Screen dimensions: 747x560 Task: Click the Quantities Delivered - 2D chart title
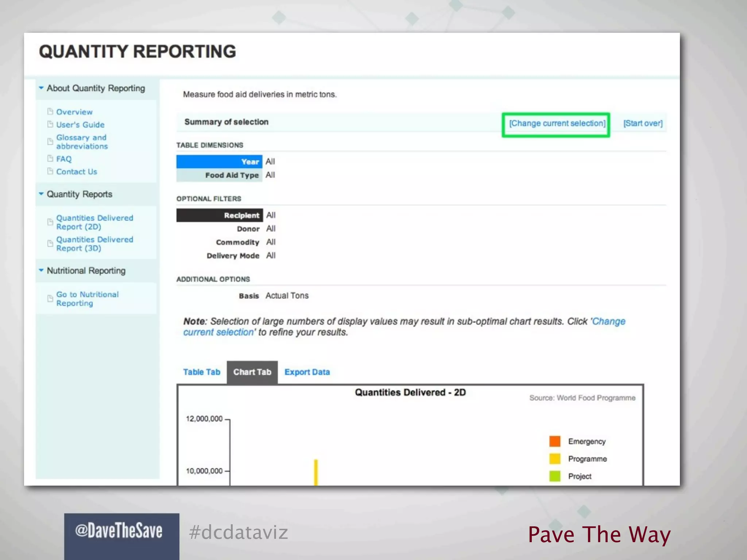(x=410, y=393)
